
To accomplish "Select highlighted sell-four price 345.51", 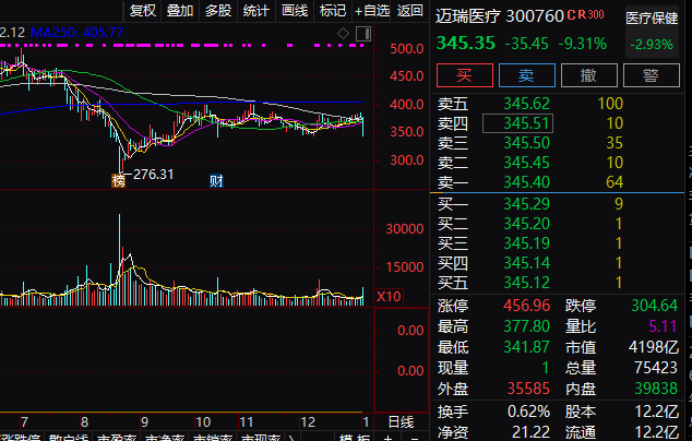I will click(x=518, y=123).
